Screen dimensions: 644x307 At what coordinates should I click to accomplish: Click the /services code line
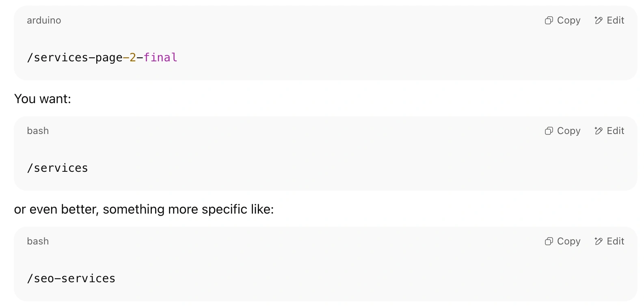[x=57, y=168]
